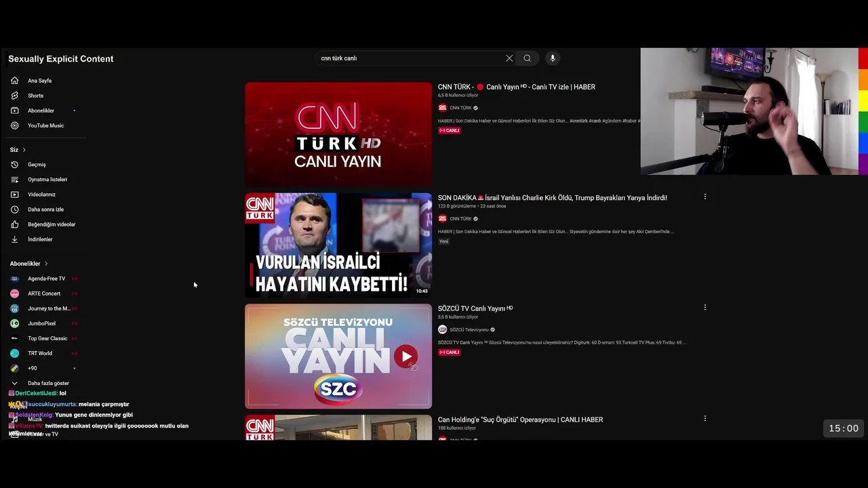Open Agenda-Free TV channel avatar
Screen dimensions: 868x488
pyautogui.click(x=14, y=279)
